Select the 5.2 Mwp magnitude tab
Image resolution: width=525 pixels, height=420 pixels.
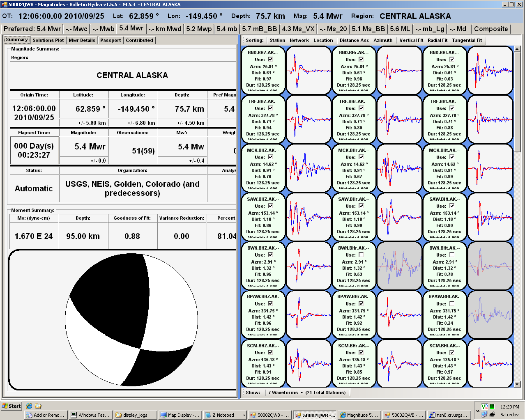[x=199, y=29]
